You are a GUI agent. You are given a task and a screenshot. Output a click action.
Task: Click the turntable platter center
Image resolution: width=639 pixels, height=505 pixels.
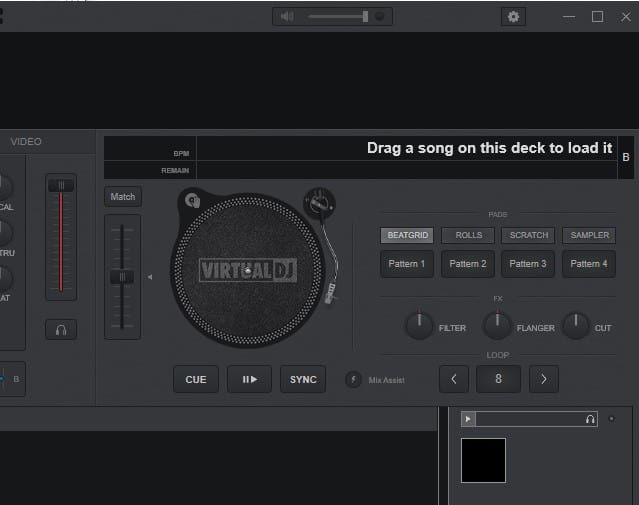(x=247, y=270)
